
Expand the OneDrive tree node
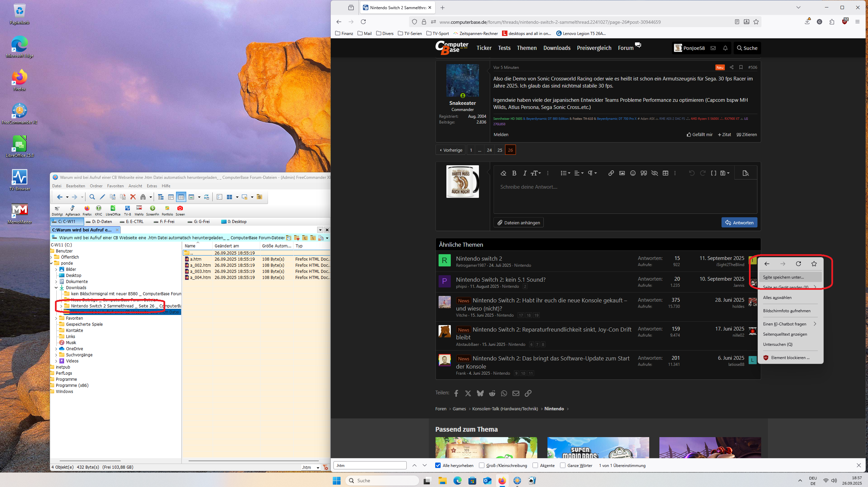(56, 349)
